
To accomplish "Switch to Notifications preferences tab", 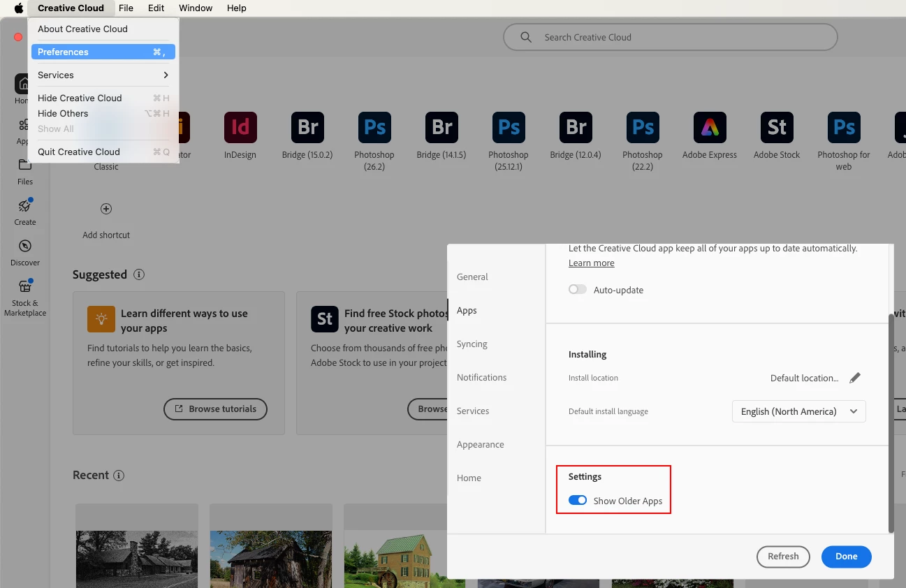I will [481, 377].
